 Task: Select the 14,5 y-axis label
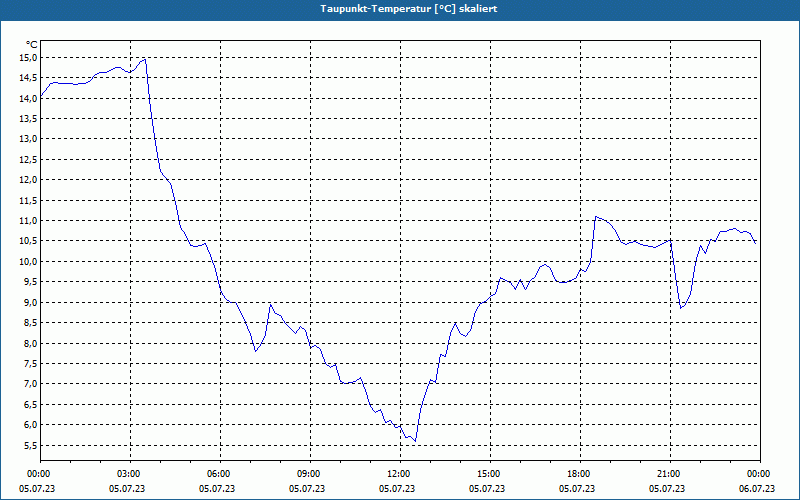(29, 78)
